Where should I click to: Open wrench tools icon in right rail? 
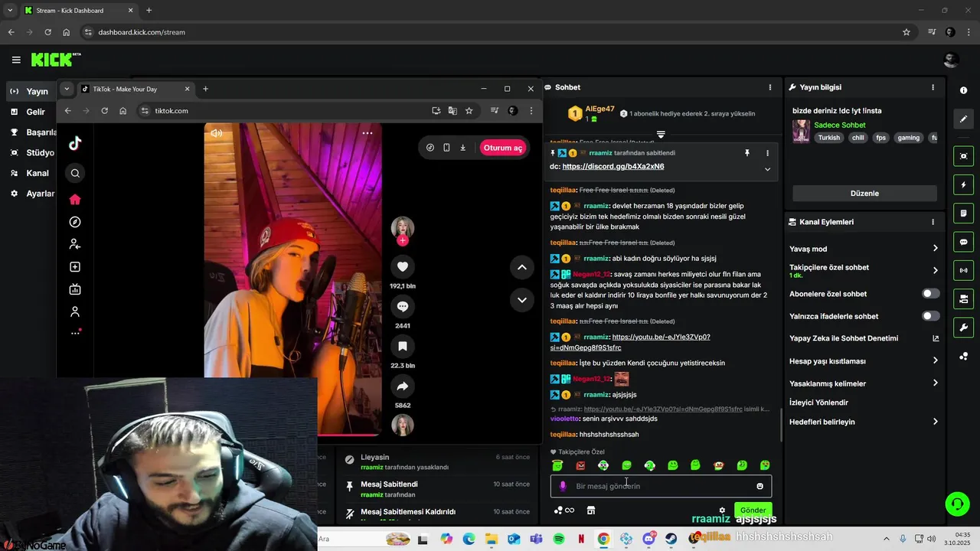(963, 328)
